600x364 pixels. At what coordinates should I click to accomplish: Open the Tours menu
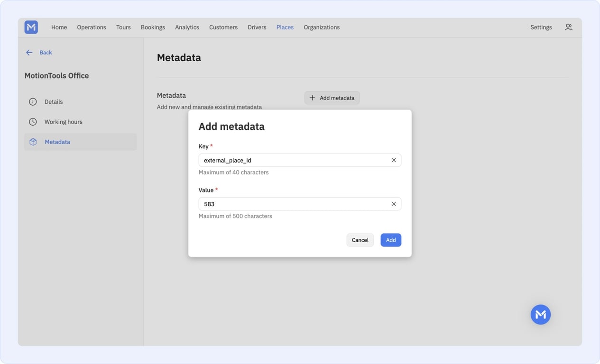click(x=123, y=27)
